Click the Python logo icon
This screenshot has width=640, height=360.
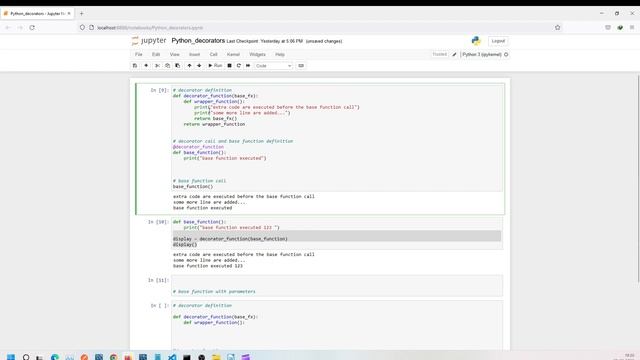[476, 41]
